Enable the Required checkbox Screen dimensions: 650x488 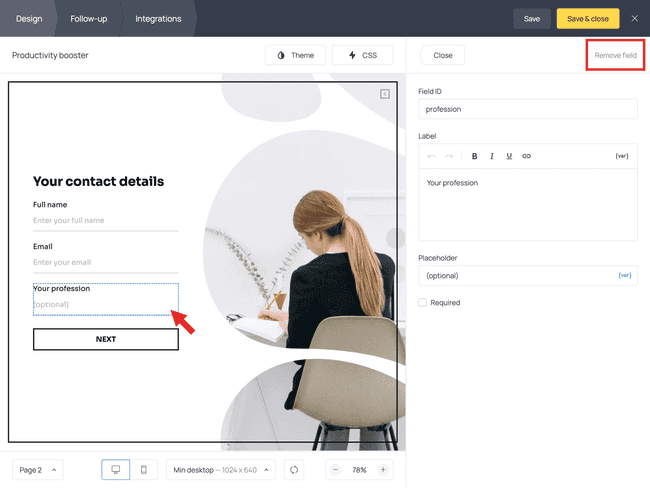point(422,302)
